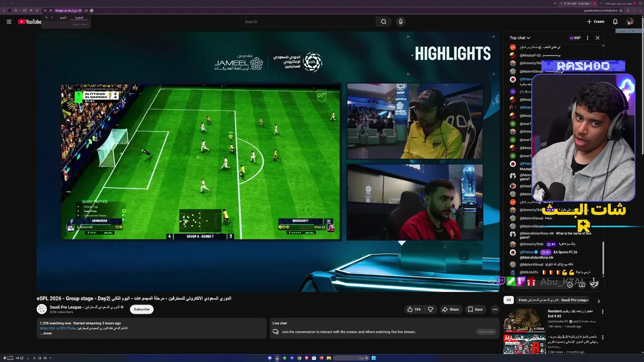
Task: Open Google Translate popup options menu
Action: 52,17
